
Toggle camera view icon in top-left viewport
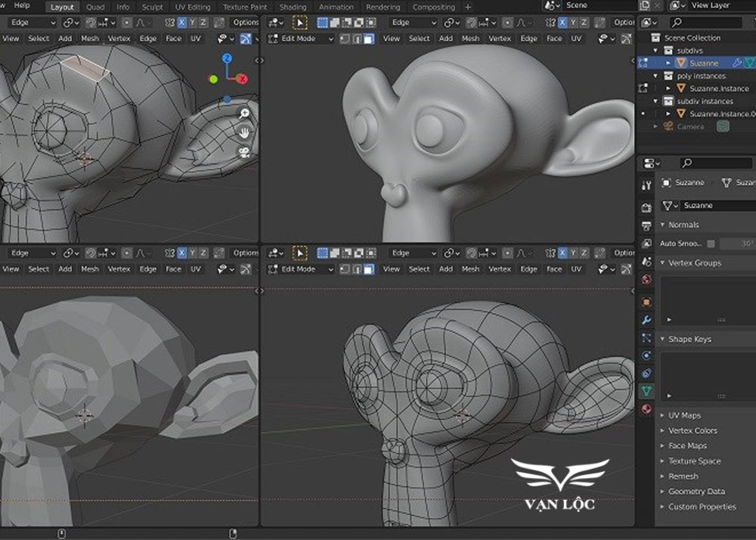244,152
